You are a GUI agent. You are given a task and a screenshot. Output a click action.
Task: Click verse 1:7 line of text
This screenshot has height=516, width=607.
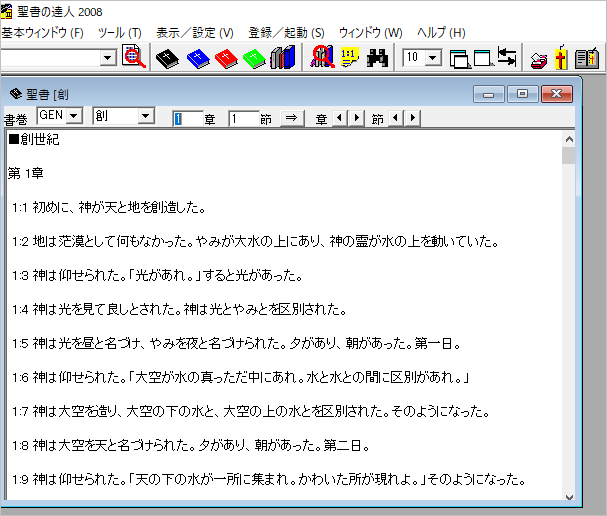(x=251, y=411)
